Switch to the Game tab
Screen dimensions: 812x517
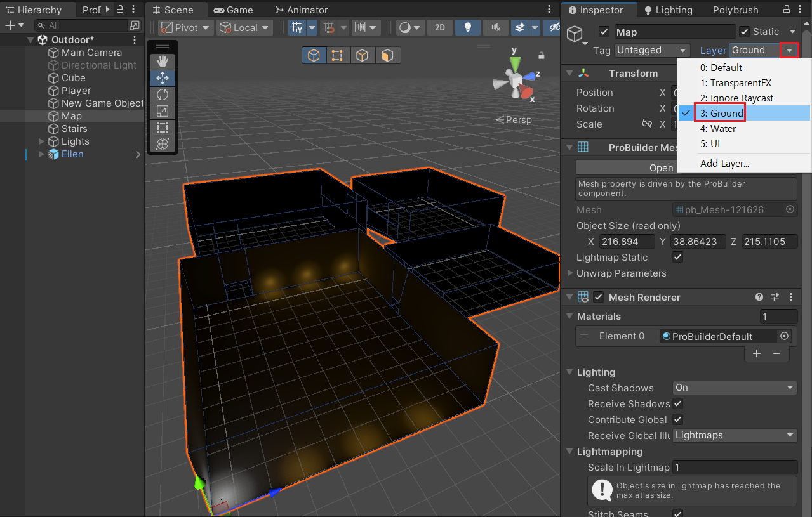(x=232, y=10)
